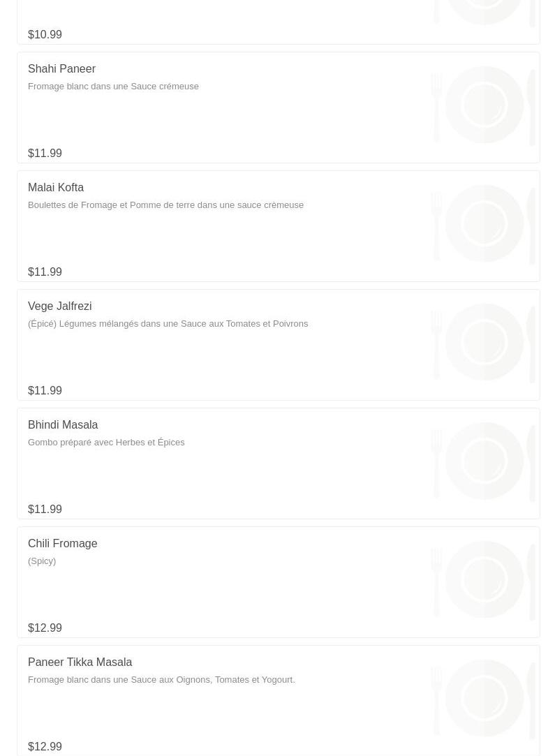Click the Chili Fromage plate placeholder image

484,579
